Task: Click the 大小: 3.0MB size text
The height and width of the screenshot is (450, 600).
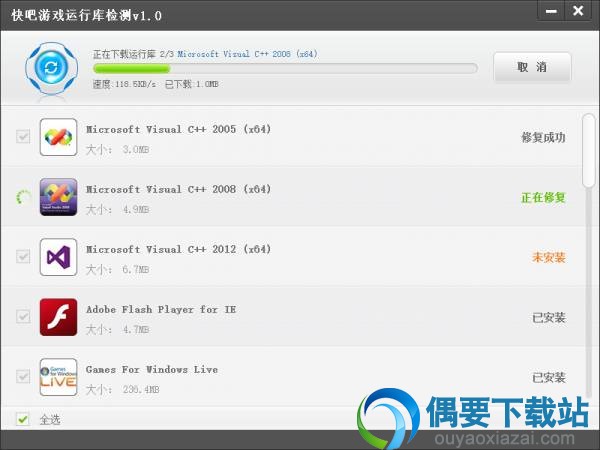Action: (117, 150)
